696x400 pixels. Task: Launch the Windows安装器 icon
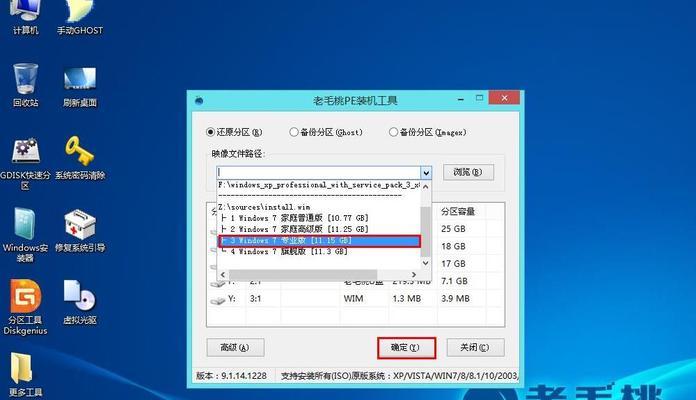(x=25, y=235)
